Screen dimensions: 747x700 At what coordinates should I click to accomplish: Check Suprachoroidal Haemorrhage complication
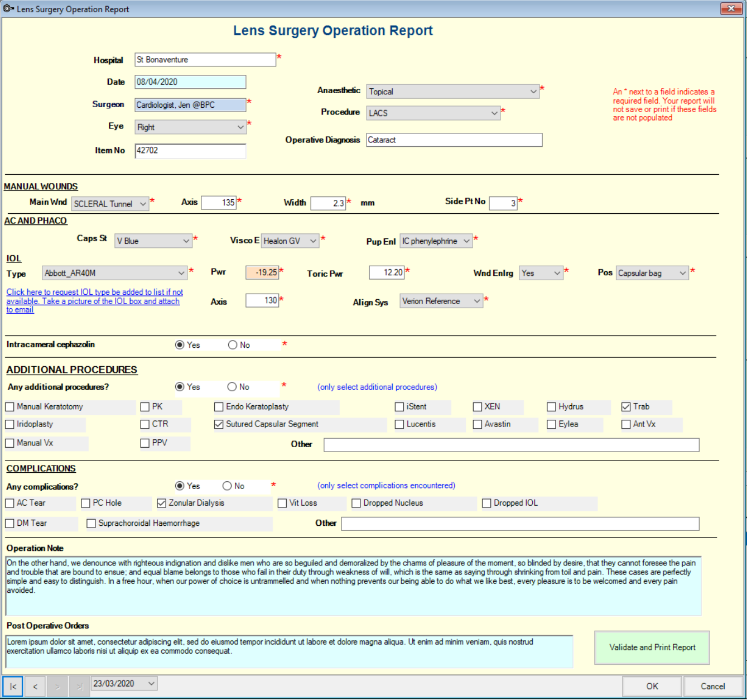tap(91, 524)
